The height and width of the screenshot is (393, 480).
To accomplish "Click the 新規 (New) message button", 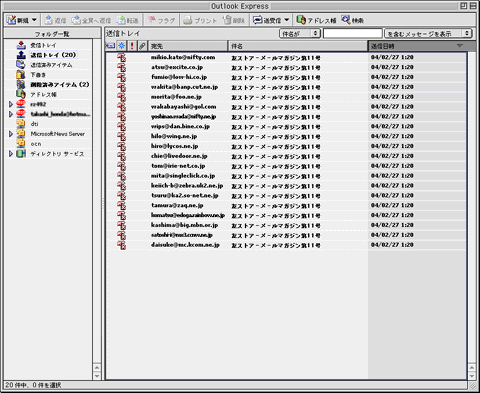I will 18,20.
